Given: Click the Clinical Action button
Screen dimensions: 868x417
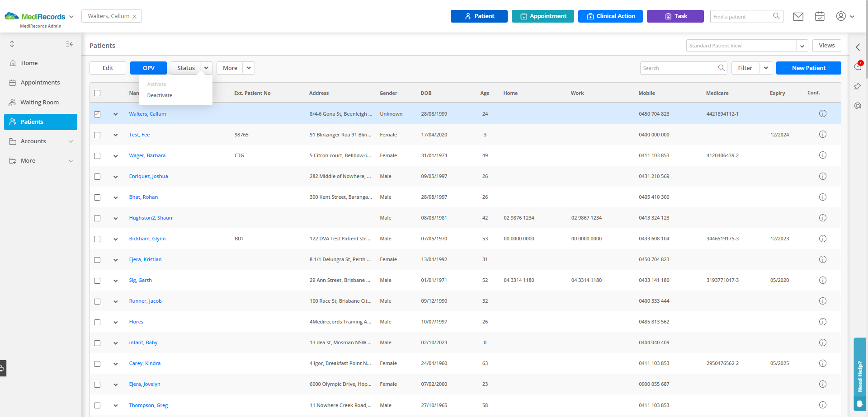Looking at the screenshot, I should pyautogui.click(x=610, y=16).
